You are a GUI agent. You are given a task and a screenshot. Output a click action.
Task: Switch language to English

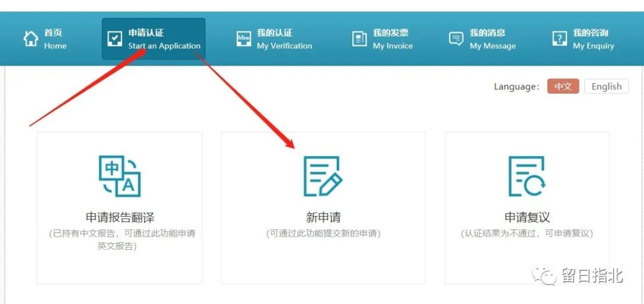(x=606, y=86)
